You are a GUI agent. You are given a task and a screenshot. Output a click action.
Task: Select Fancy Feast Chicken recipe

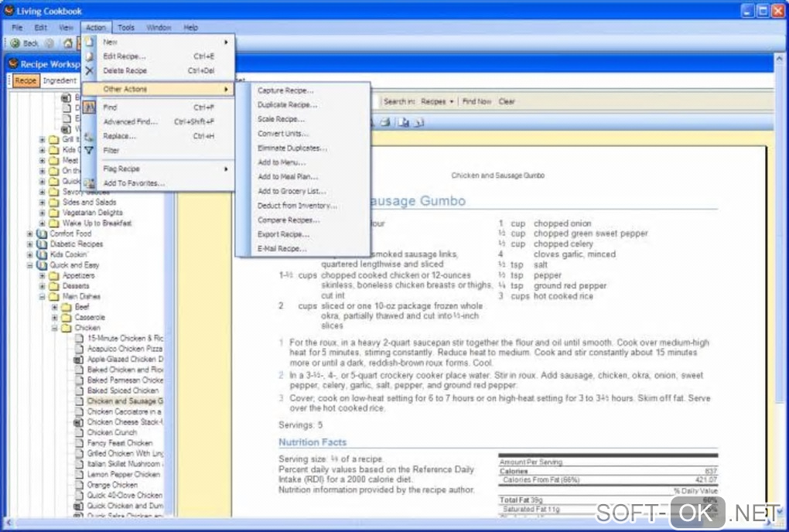[120, 443]
